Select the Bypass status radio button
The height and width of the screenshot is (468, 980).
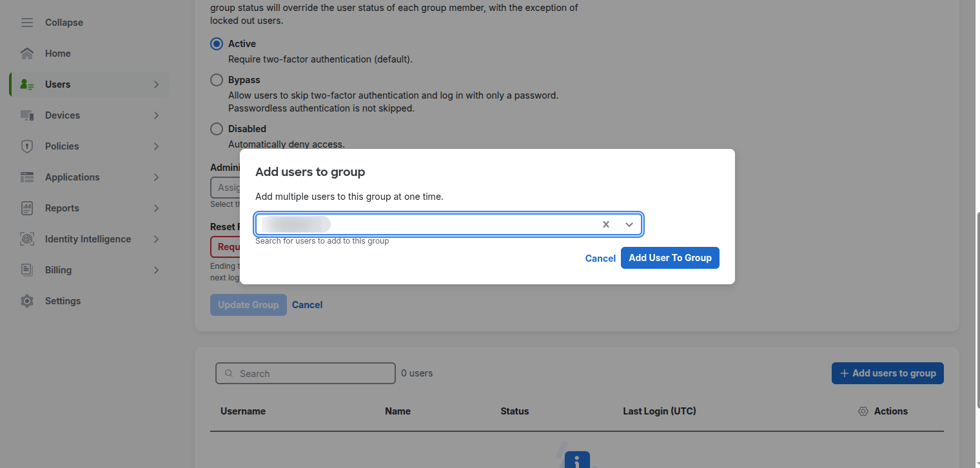(217, 80)
